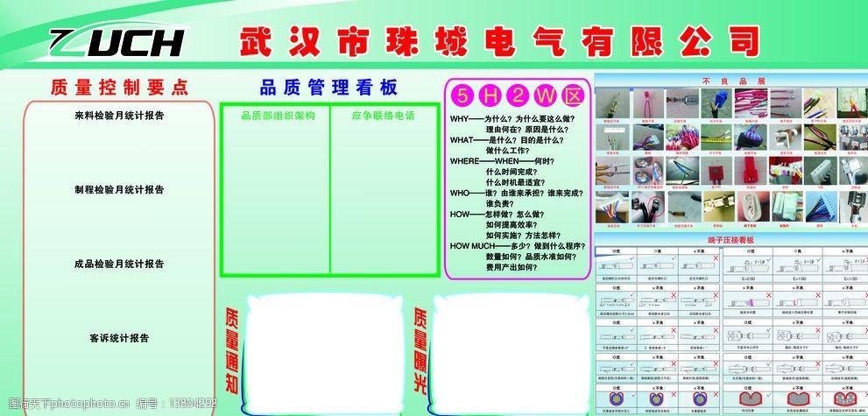Open 成品检验月统计报告 entry

coord(120,264)
